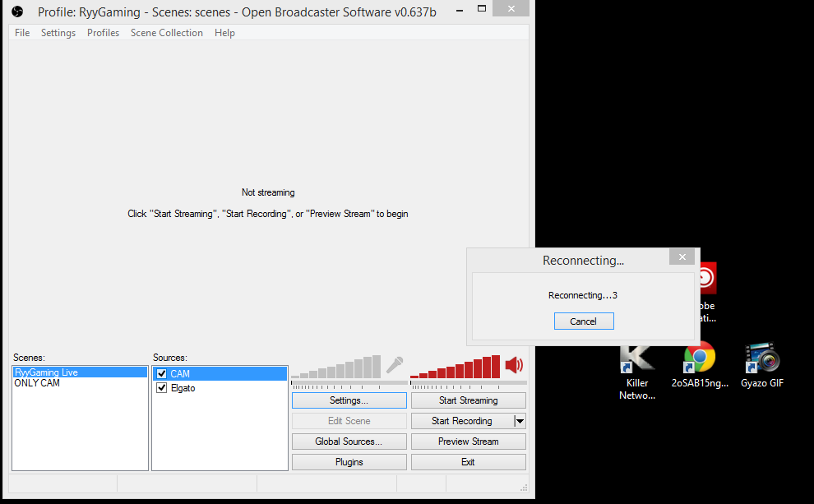The height and width of the screenshot is (504, 814).
Task: Maximize the OBS window
Action: [482, 9]
